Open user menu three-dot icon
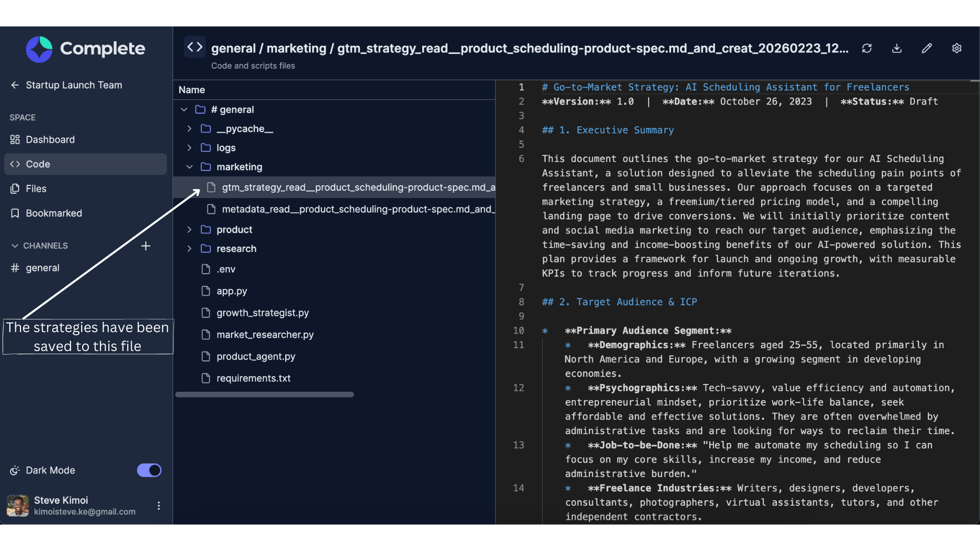980x551 pixels. 159,506
